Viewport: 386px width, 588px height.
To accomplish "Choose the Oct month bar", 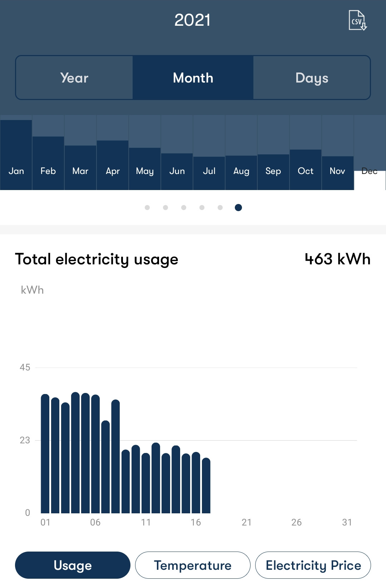I will 306,170.
